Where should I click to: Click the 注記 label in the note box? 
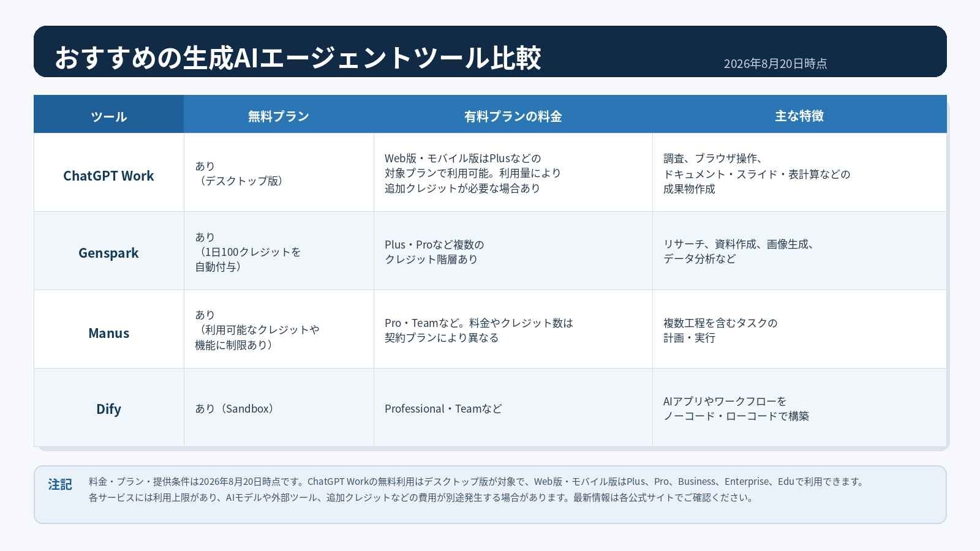pos(60,484)
